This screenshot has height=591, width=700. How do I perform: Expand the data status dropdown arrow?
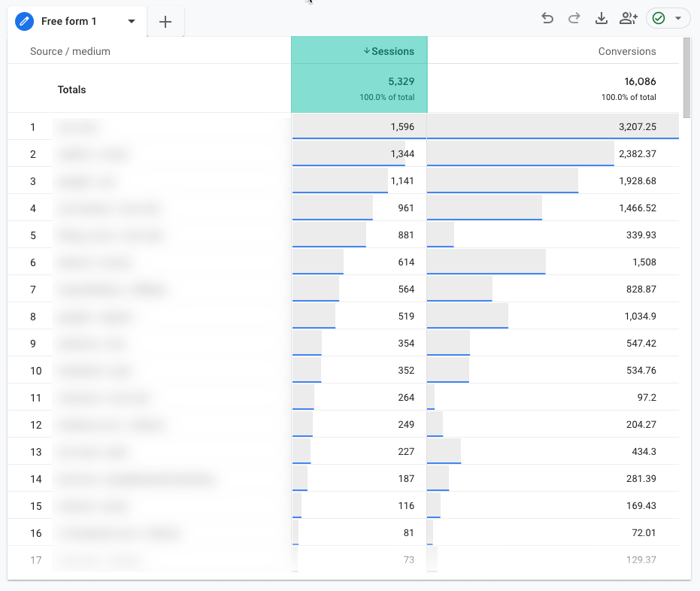(678, 19)
